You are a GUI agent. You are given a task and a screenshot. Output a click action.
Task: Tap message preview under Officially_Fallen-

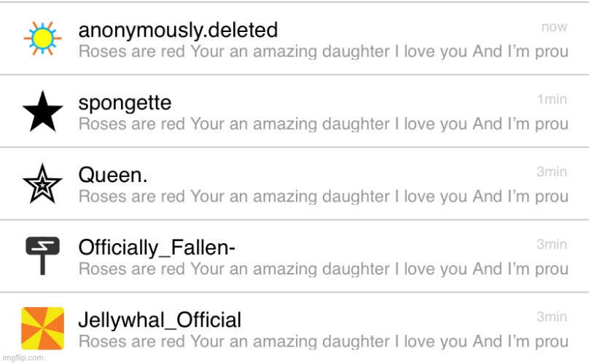point(324,269)
